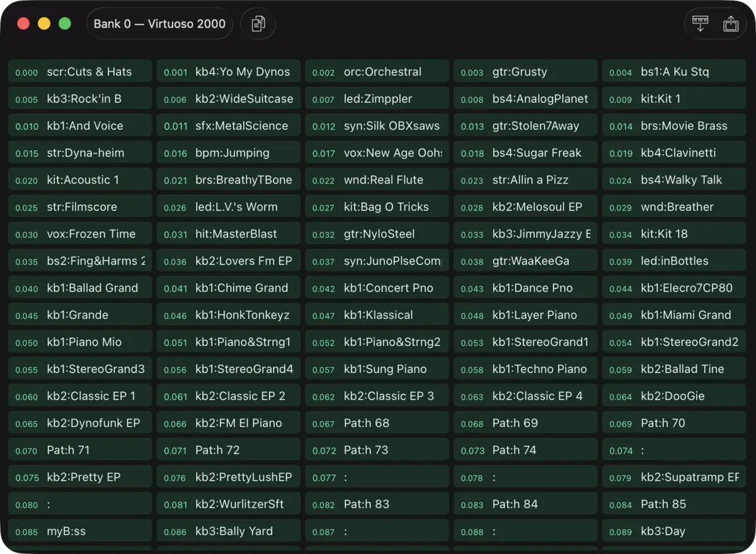756x554 pixels.
Task: Select bs4:Walky Talk patch
Action: point(674,180)
